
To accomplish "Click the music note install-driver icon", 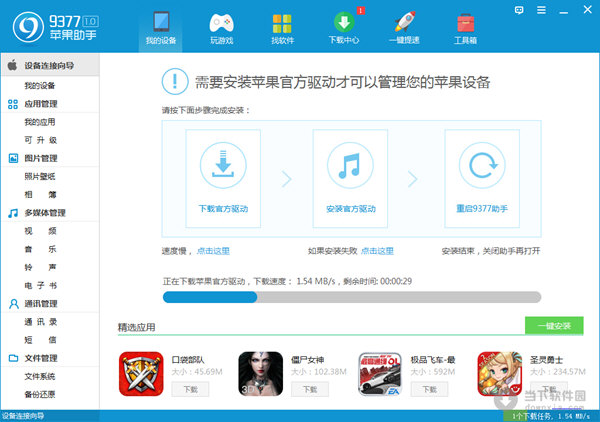I will (x=350, y=165).
